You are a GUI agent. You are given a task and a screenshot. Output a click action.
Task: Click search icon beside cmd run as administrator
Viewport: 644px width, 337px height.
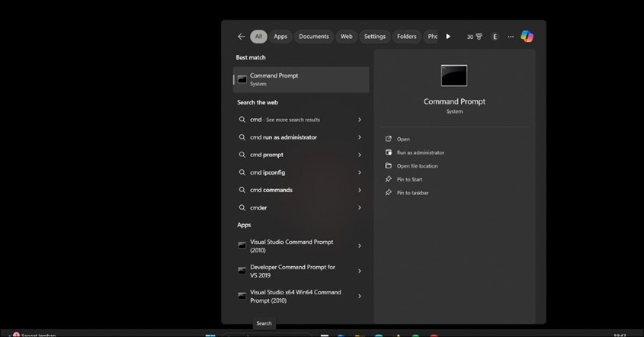(x=242, y=137)
